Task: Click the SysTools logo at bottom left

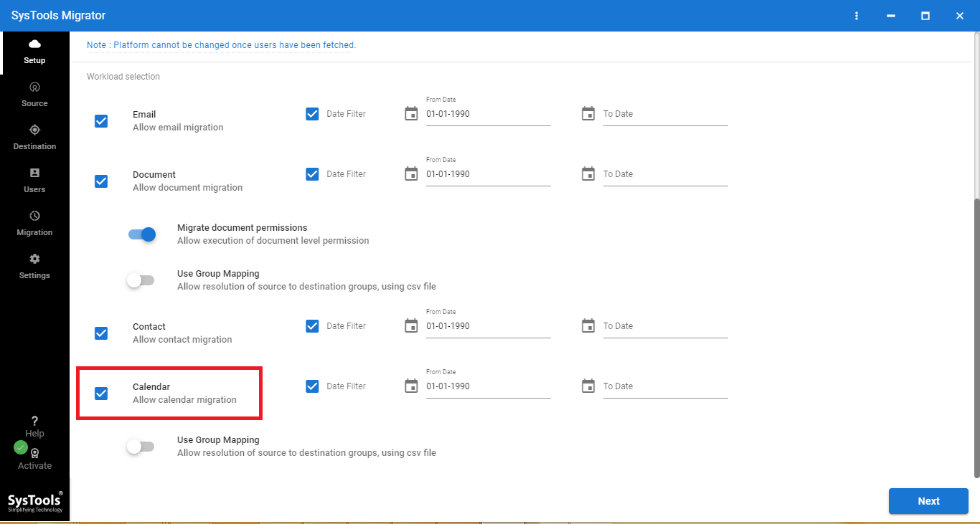Action: 35,502
